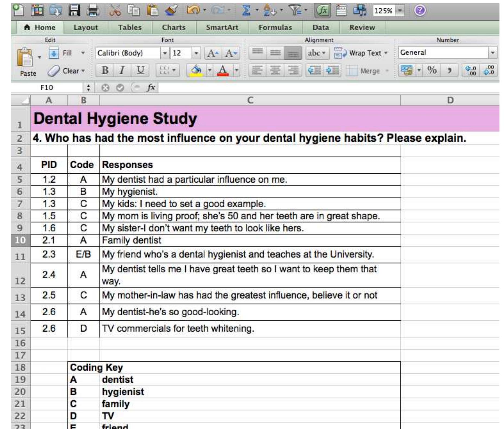
Task: Toggle Bold formatting button
Action: (105, 71)
